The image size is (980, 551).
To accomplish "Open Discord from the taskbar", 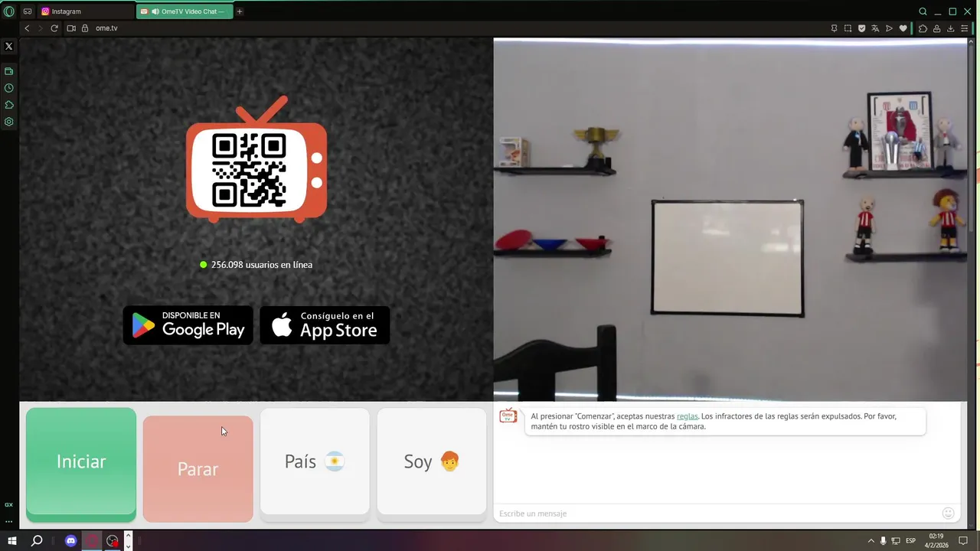I will pos(71,541).
